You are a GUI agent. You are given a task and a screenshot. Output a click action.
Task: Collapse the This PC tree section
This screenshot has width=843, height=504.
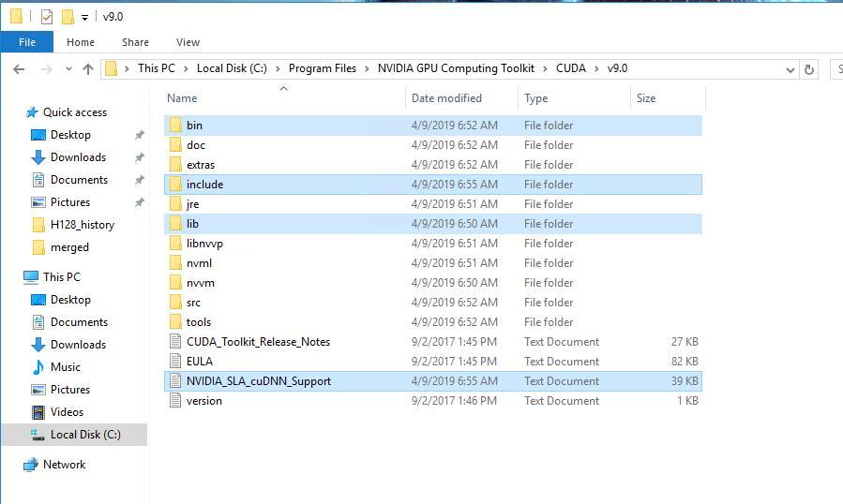13,277
